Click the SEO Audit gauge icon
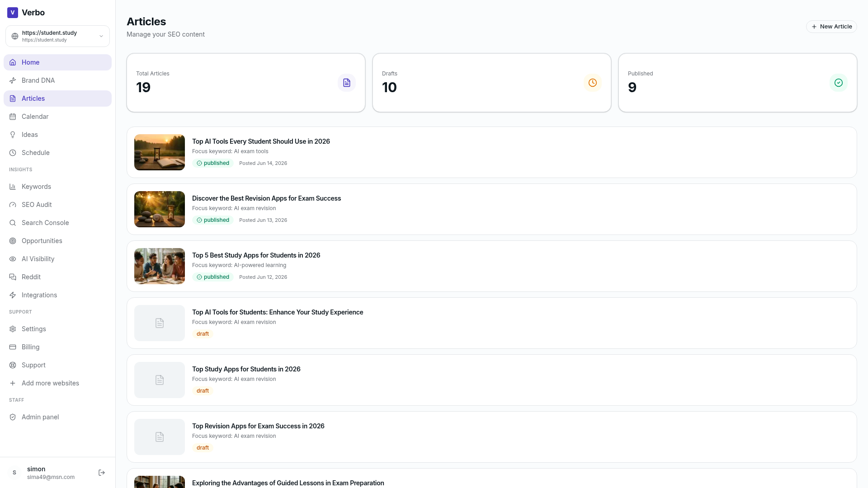868x488 pixels. point(13,205)
